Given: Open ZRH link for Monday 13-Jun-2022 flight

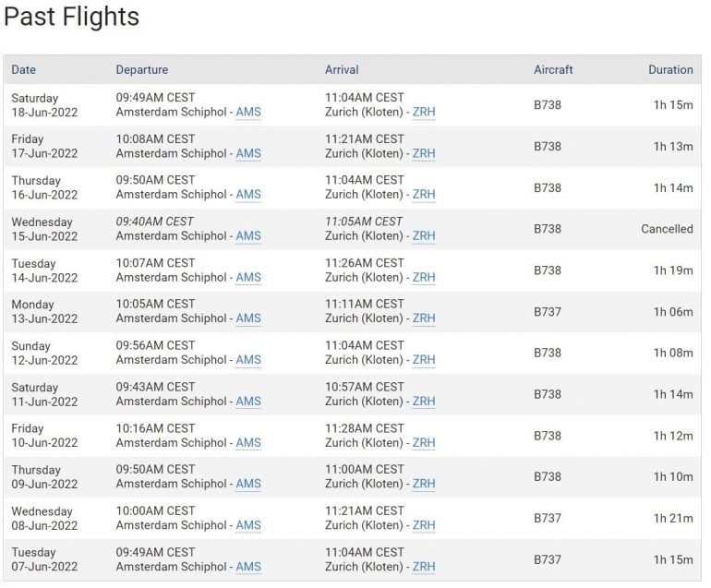Looking at the screenshot, I should [x=424, y=318].
